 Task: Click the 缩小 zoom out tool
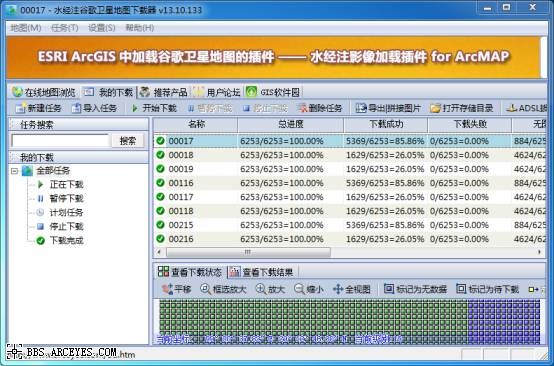pos(309,289)
